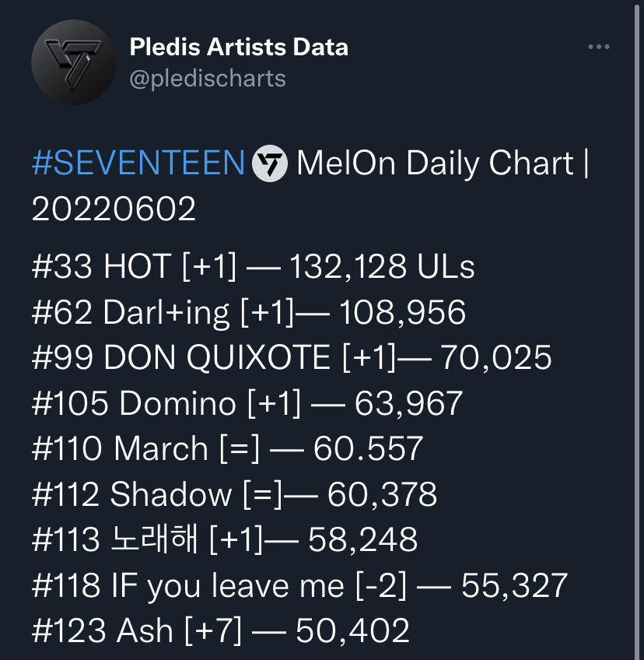Click the #99 DON QUIXOTE chart line
Viewport: 644px width, 660px height.
coord(292,357)
